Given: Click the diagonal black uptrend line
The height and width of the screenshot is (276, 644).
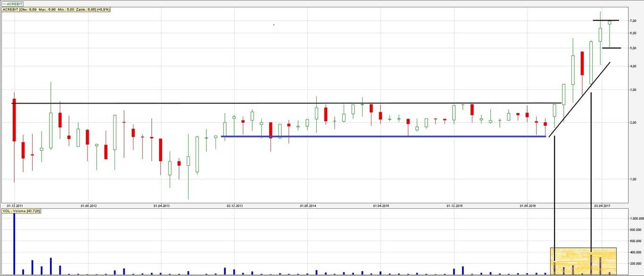Looking at the screenshot, I should click(x=580, y=98).
